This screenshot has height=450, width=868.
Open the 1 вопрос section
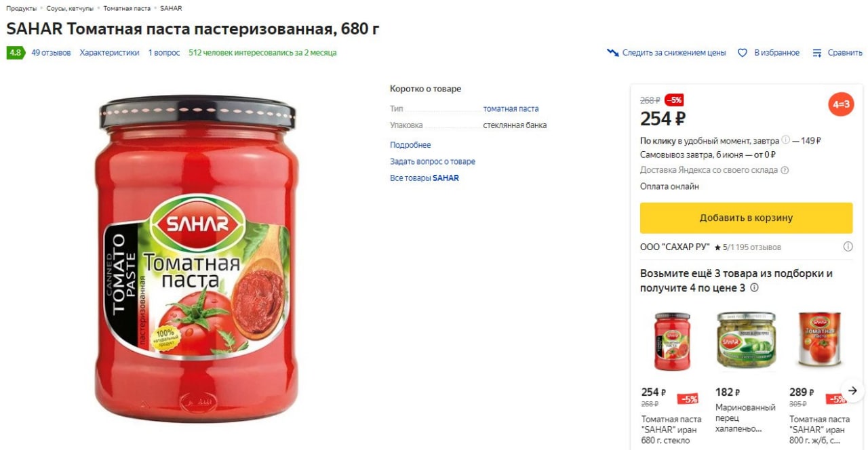pyautogui.click(x=164, y=53)
